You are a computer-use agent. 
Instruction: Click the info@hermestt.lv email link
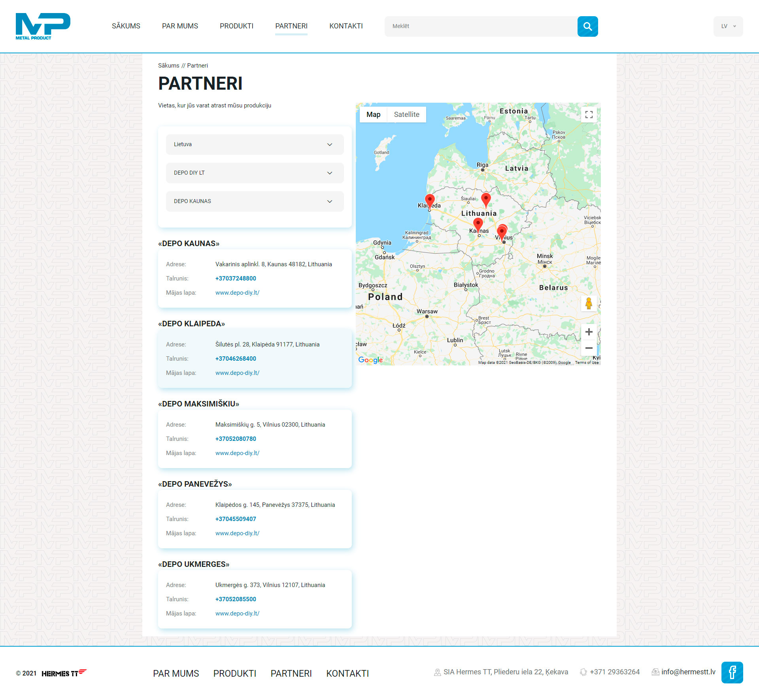coord(688,672)
